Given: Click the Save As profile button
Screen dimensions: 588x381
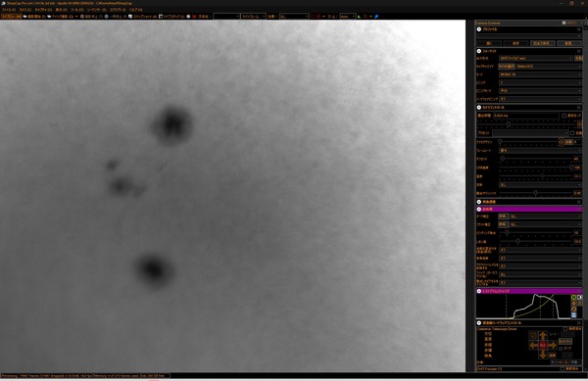Looking at the screenshot, I should [x=542, y=43].
